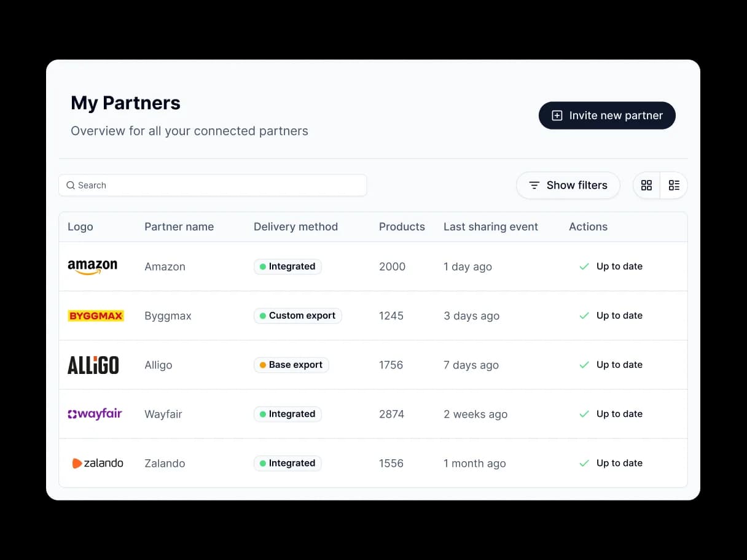Image resolution: width=747 pixels, height=560 pixels.
Task: Sort by Partner name column header
Action: click(x=179, y=227)
